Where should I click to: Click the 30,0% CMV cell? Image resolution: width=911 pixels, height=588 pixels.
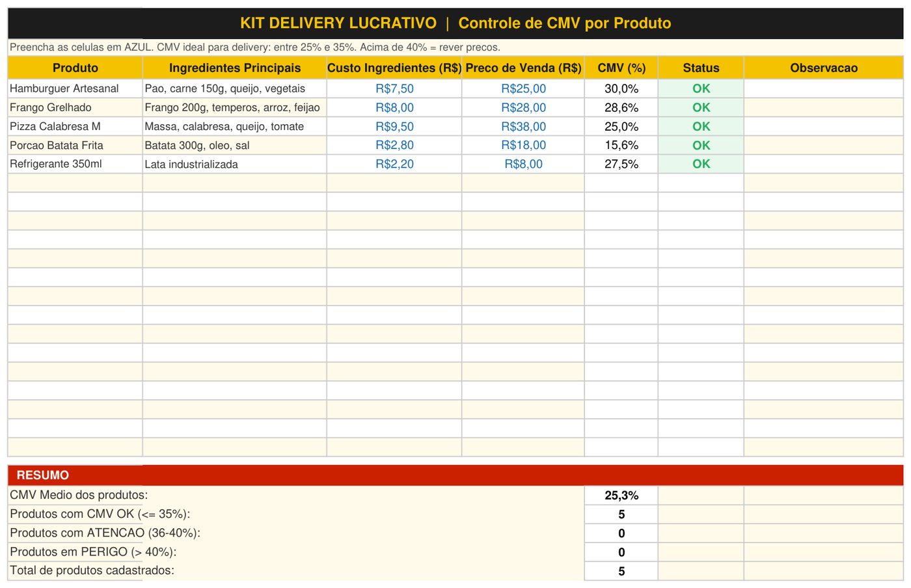click(621, 88)
